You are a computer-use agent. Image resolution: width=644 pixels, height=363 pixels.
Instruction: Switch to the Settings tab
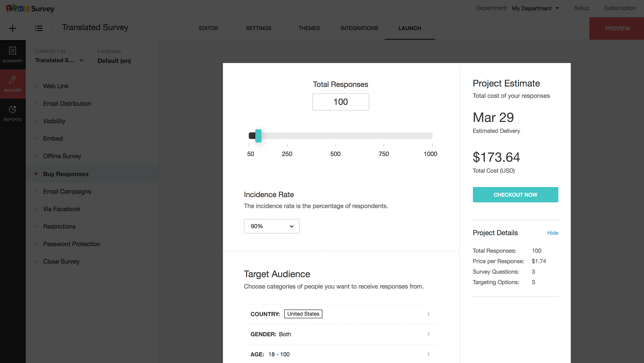click(258, 28)
